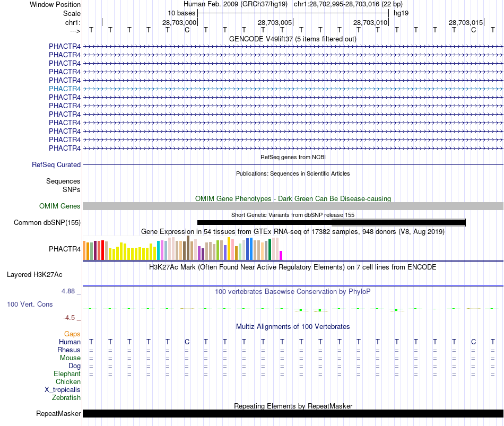This screenshot has height=426, width=504.
Task: Open the RefSeq Curated track label
Action: 56,164
